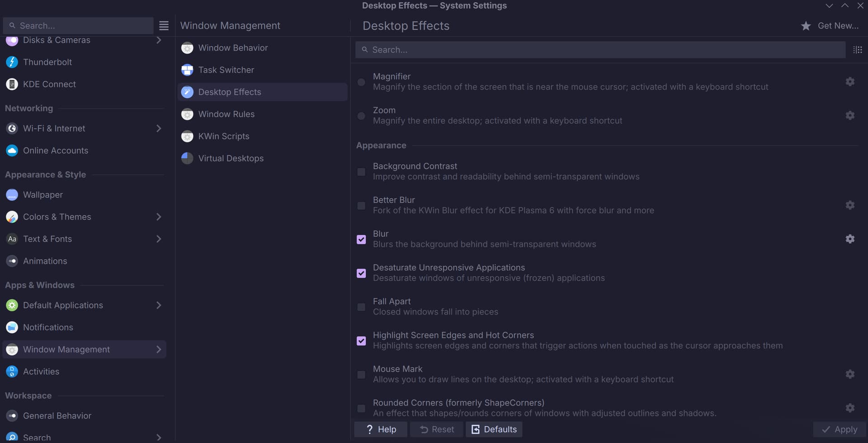The width and height of the screenshot is (868, 443).
Task: Click the Default Applications gear icon
Action: click(x=12, y=305)
